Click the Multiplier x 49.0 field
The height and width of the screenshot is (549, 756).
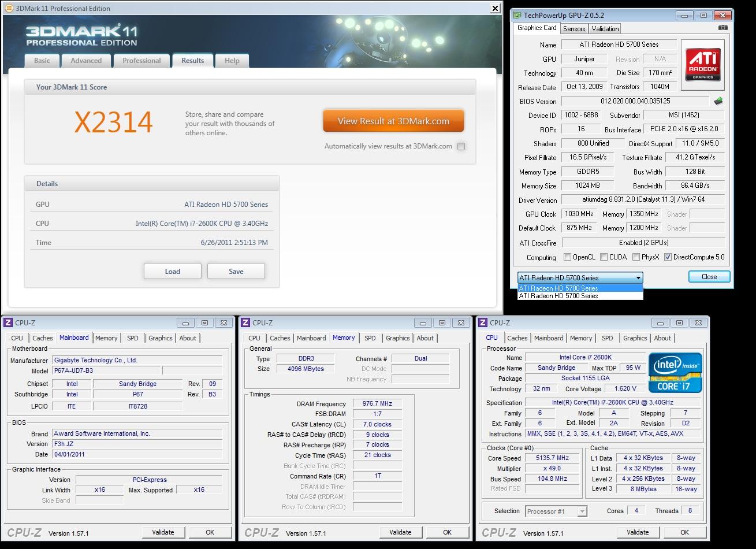point(553,468)
